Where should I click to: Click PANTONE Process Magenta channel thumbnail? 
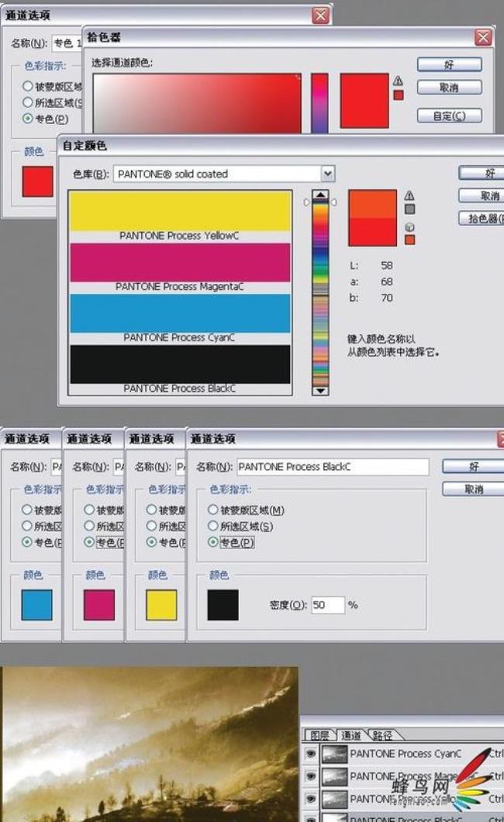[334, 776]
